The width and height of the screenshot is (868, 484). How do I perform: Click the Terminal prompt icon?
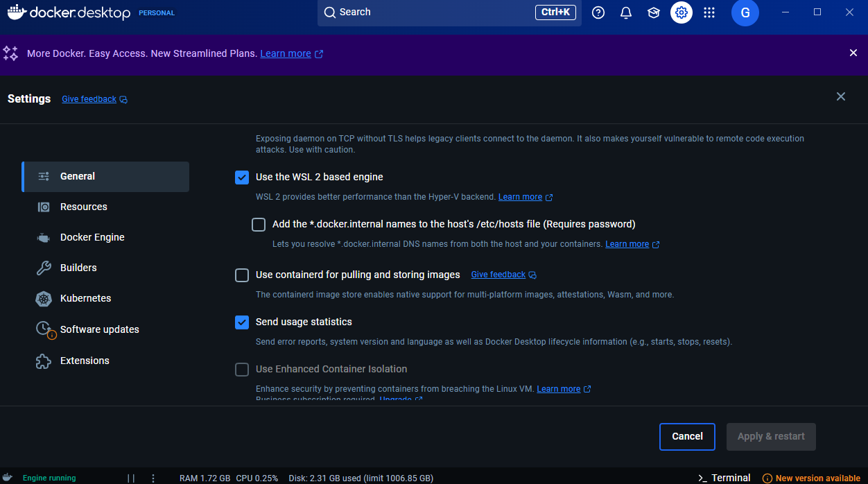tap(702, 478)
